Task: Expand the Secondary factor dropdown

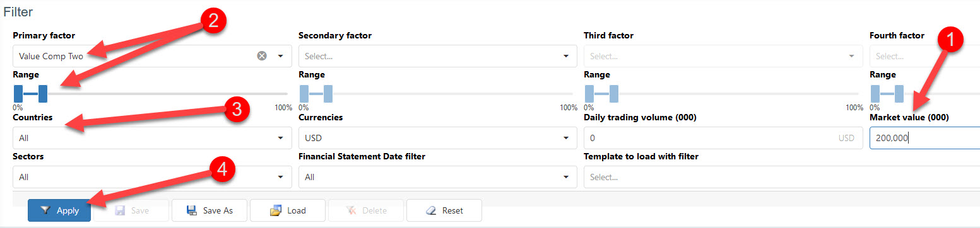Action: point(437,56)
